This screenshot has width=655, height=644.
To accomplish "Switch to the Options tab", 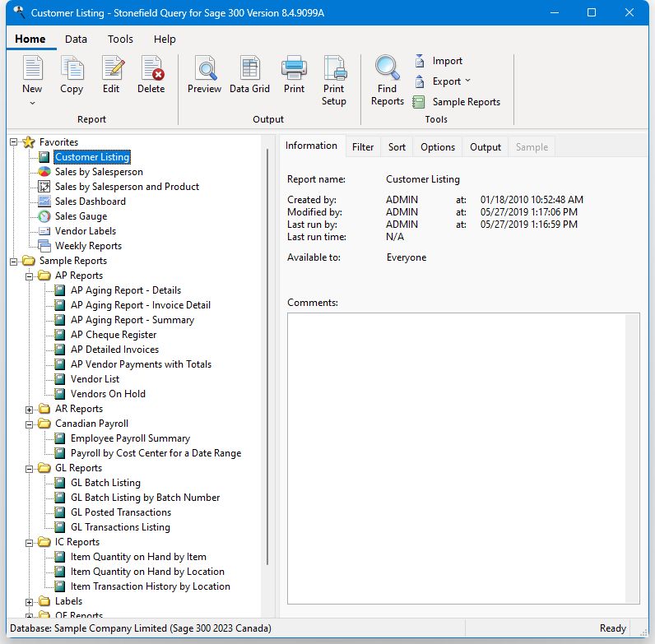I will click(x=438, y=147).
